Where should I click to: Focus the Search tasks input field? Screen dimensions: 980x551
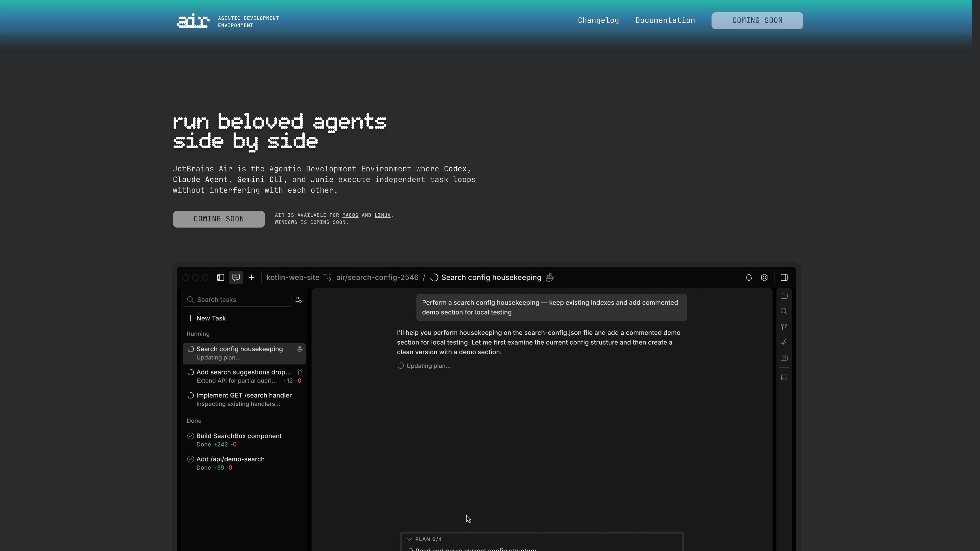tap(237, 300)
